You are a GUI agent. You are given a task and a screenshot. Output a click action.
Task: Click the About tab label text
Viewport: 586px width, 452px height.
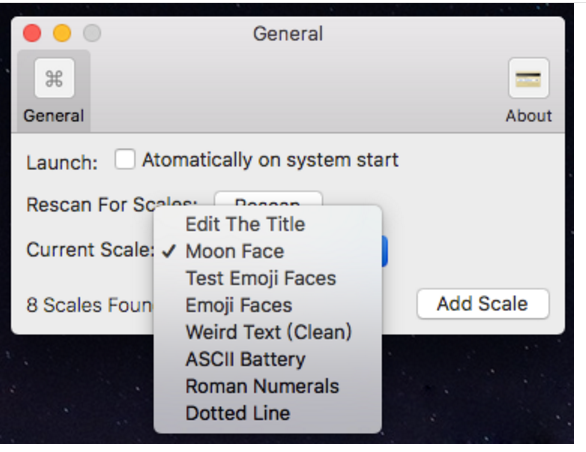pyautogui.click(x=528, y=116)
